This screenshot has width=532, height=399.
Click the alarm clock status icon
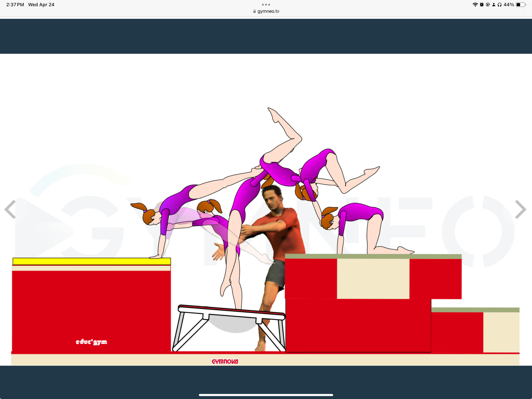pyautogui.click(x=482, y=4)
